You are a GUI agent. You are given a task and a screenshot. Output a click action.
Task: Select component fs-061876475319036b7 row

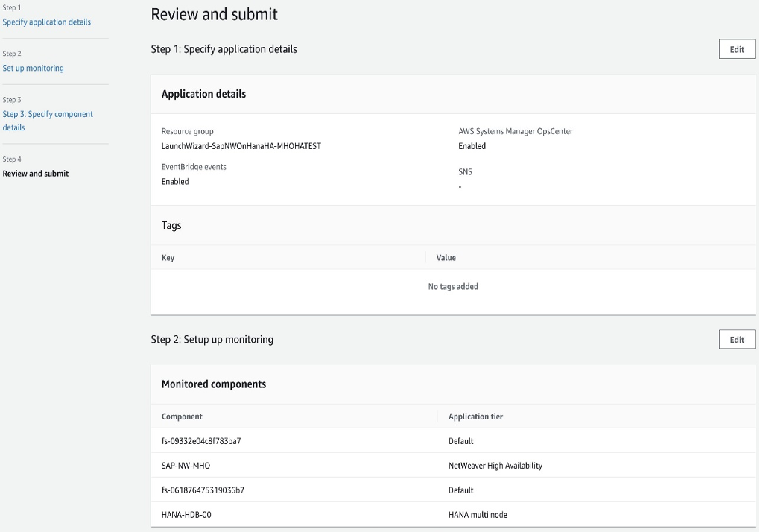(203, 490)
